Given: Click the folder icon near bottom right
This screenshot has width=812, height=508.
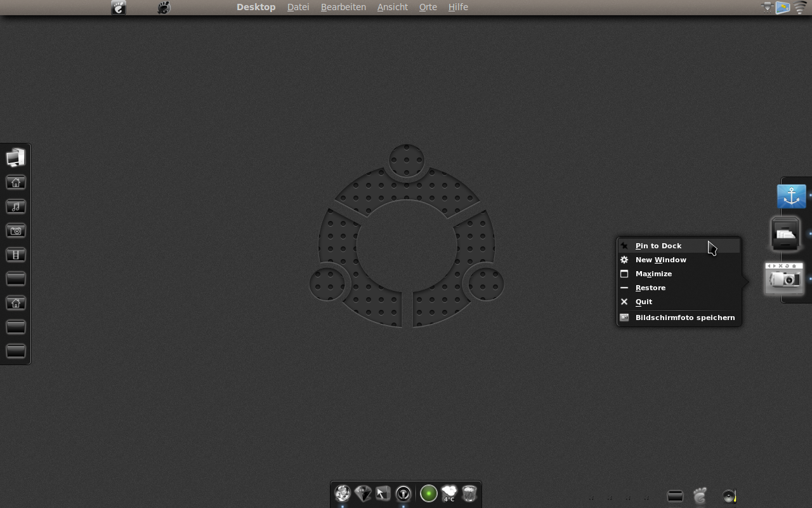Looking at the screenshot, I should tap(675, 496).
